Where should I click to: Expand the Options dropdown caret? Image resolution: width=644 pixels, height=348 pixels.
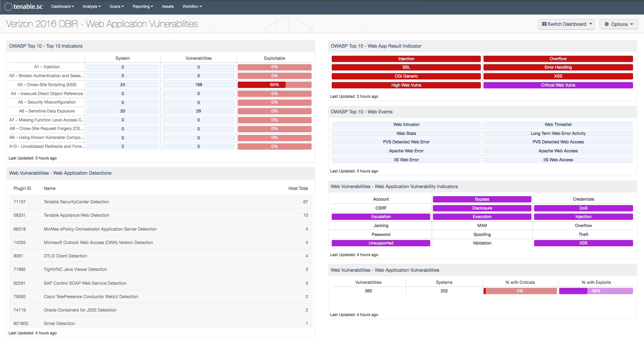click(632, 24)
